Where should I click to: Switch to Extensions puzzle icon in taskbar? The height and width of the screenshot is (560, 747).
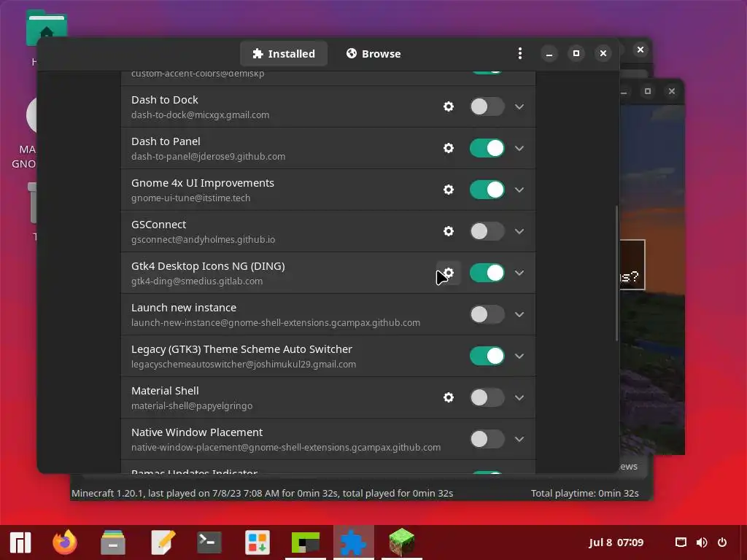click(x=354, y=542)
